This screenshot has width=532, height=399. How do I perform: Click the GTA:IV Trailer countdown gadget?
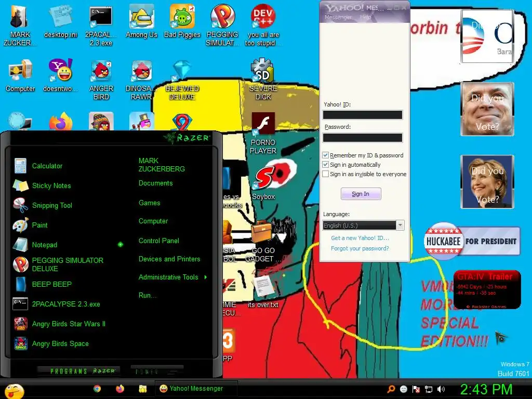pyautogui.click(x=487, y=289)
